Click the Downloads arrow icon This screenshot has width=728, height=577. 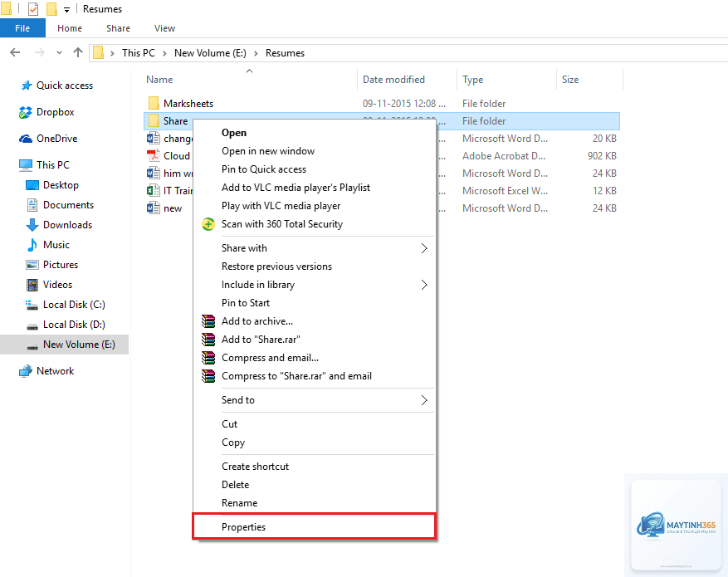pyautogui.click(x=32, y=225)
